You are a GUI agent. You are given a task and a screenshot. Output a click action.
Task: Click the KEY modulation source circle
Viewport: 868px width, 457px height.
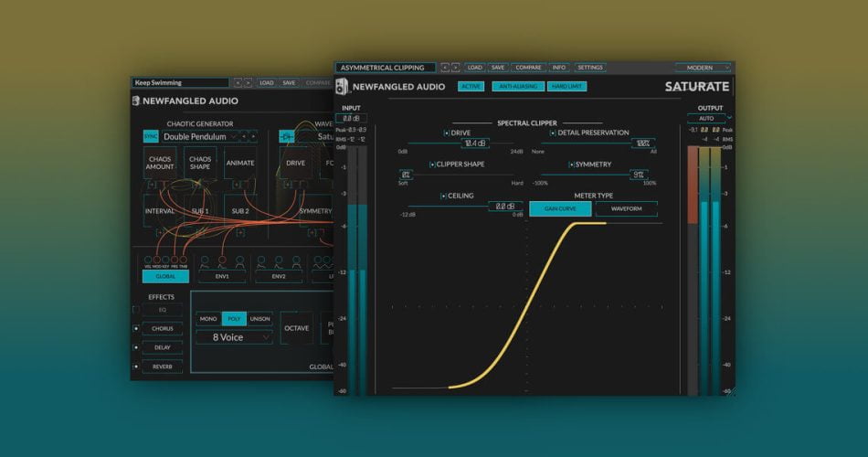pos(165,260)
